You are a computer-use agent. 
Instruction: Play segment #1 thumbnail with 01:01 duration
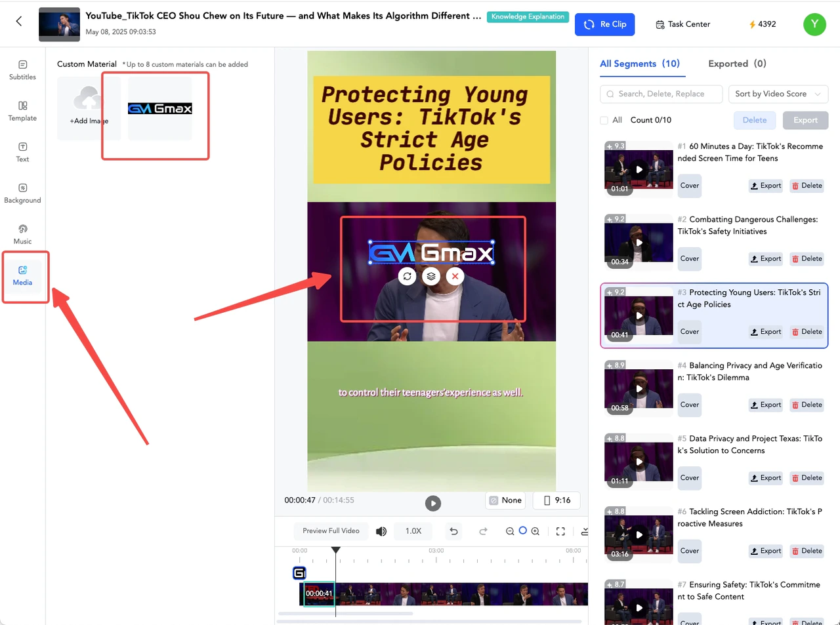[639, 169]
